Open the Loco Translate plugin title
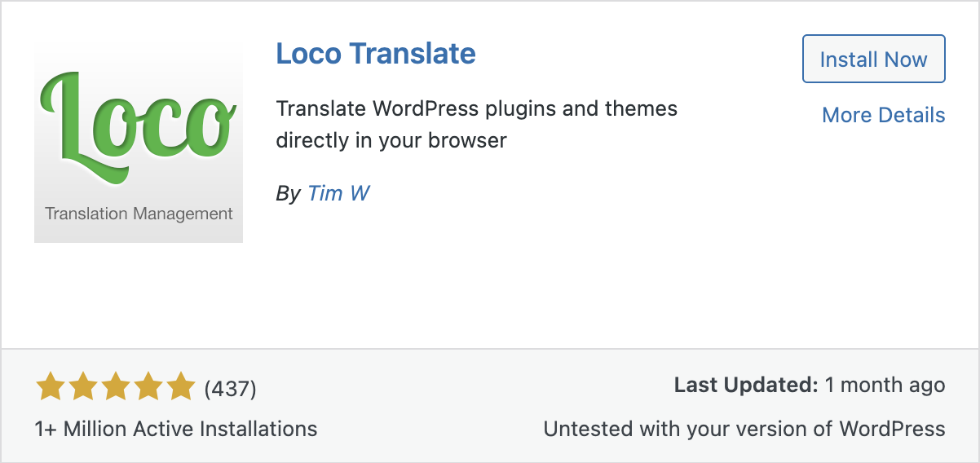 tap(376, 54)
